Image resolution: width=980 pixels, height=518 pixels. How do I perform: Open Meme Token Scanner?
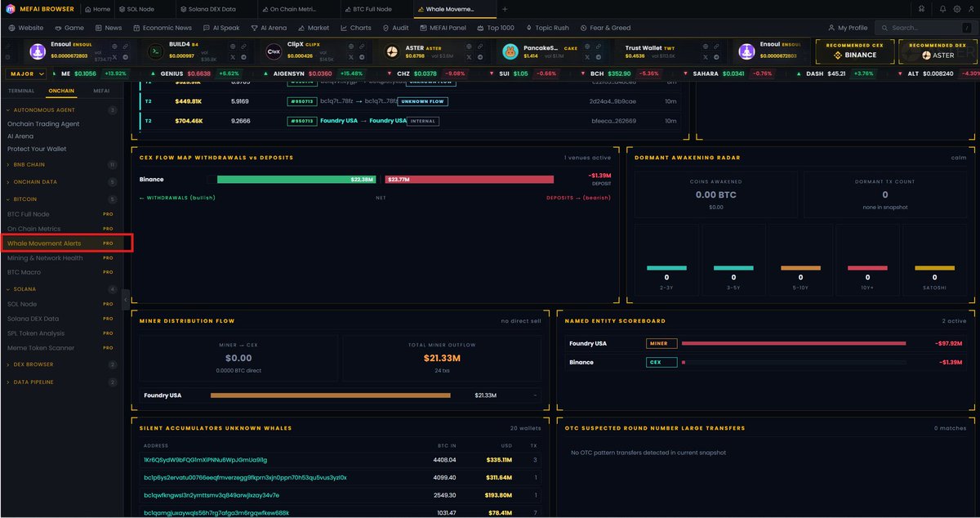coord(62,348)
